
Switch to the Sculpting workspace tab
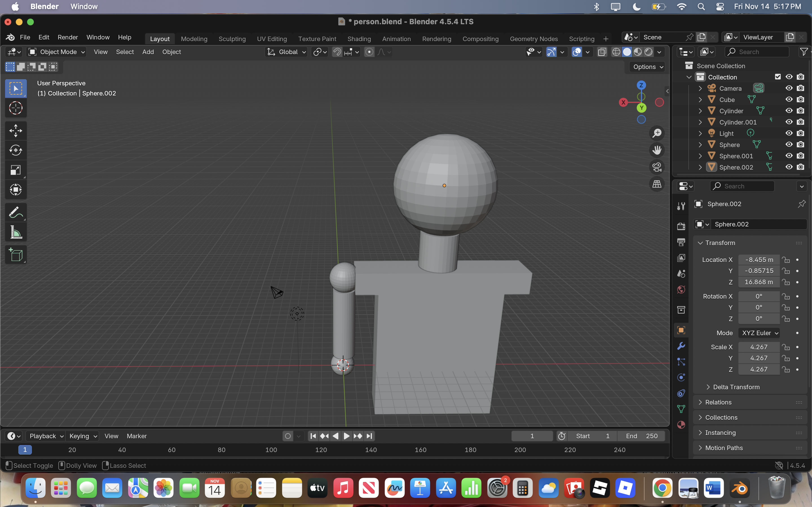coord(232,39)
